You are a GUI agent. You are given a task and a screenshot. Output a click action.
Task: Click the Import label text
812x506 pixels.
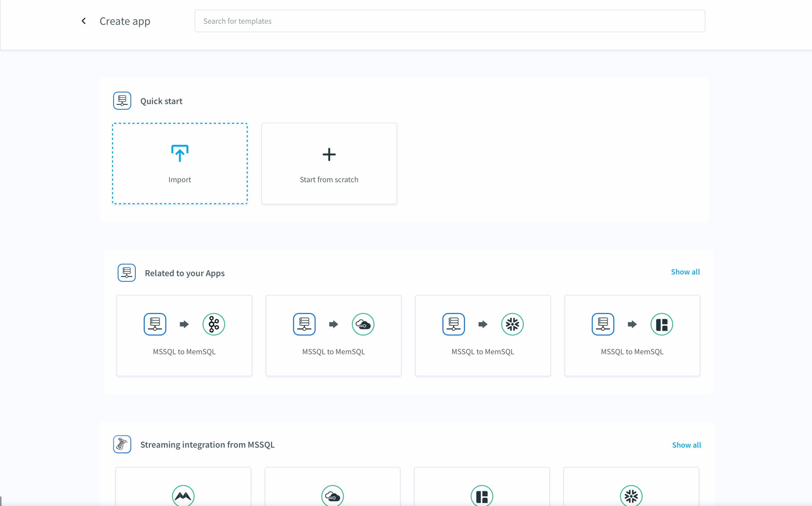click(179, 180)
